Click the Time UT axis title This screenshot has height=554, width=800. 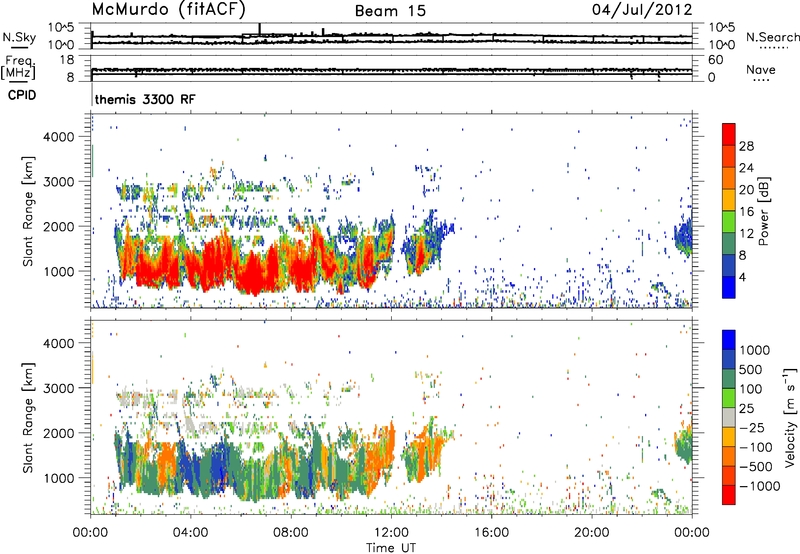391,548
